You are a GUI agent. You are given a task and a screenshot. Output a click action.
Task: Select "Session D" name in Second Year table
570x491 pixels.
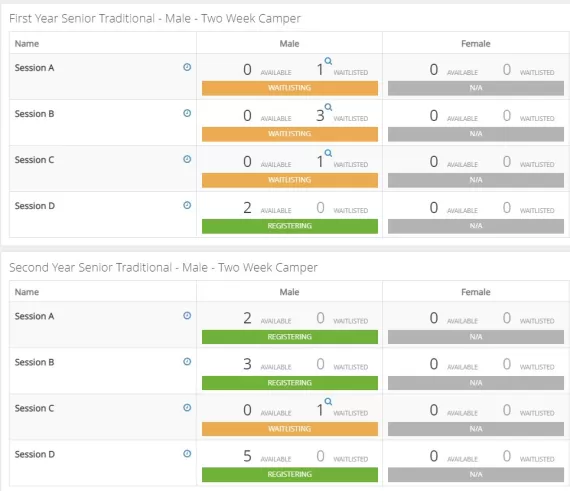(35, 454)
